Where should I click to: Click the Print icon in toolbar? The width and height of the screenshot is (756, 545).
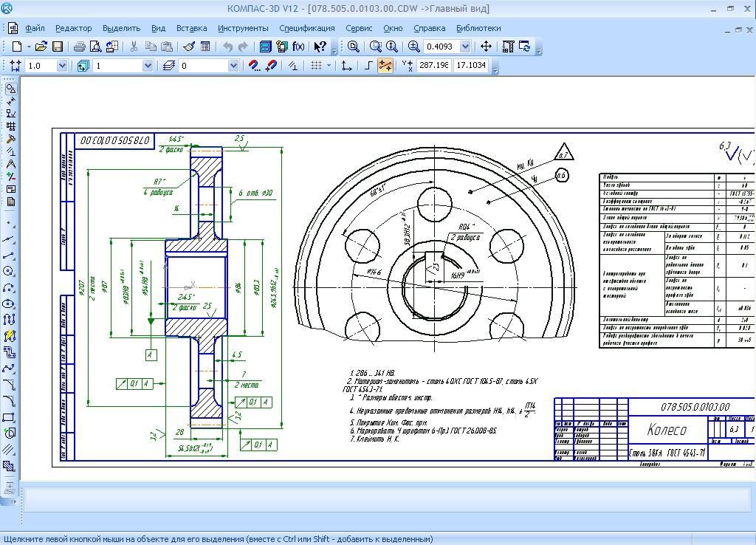pos(79,47)
